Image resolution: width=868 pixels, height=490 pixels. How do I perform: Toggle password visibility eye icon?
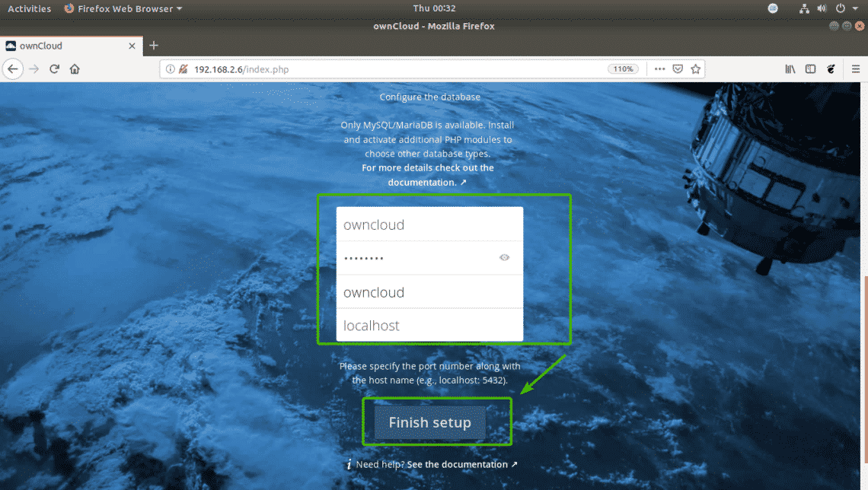click(x=504, y=257)
